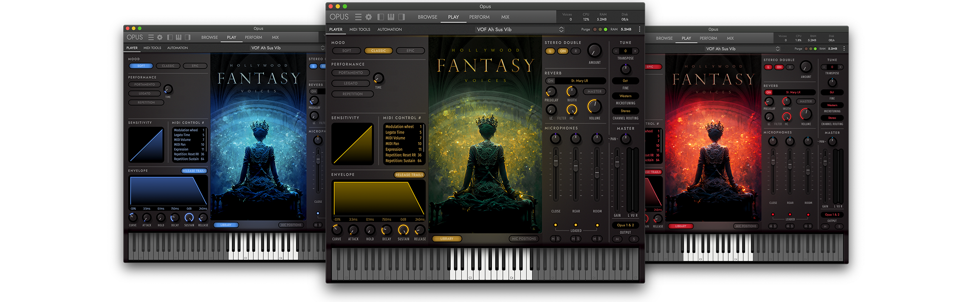Toggle Stereo Double ON in center window
980x302 pixels.
click(563, 51)
